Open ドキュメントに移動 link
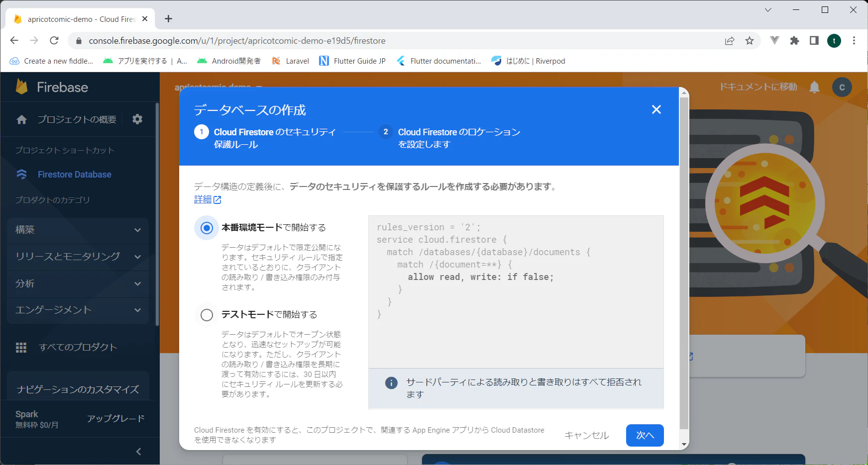This screenshot has width=868, height=465. tap(758, 87)
